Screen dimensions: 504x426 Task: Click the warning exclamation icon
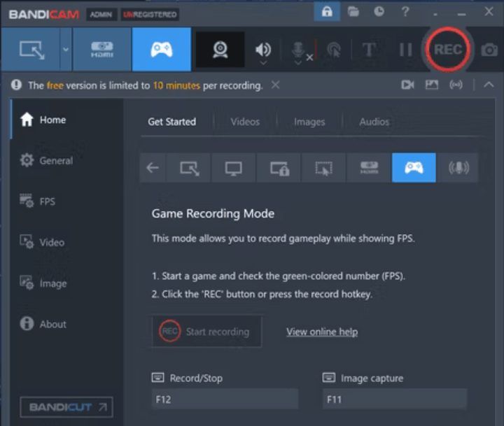pyautogui.click(x=16, y=85)
